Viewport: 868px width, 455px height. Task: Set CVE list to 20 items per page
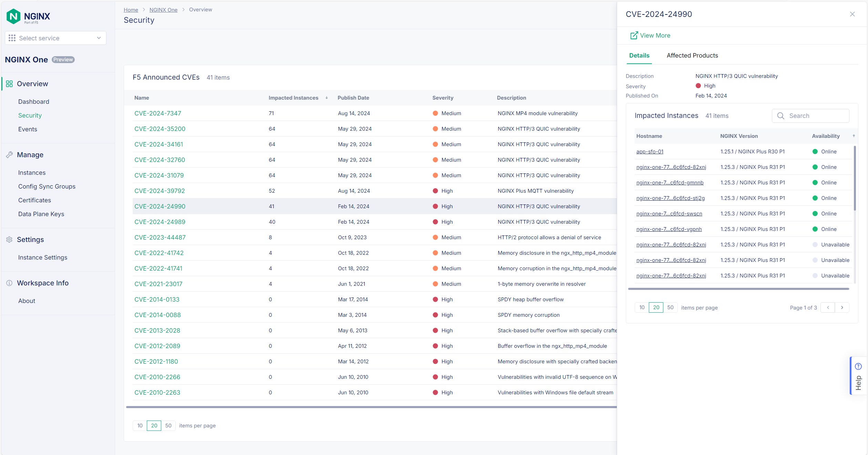154,426
